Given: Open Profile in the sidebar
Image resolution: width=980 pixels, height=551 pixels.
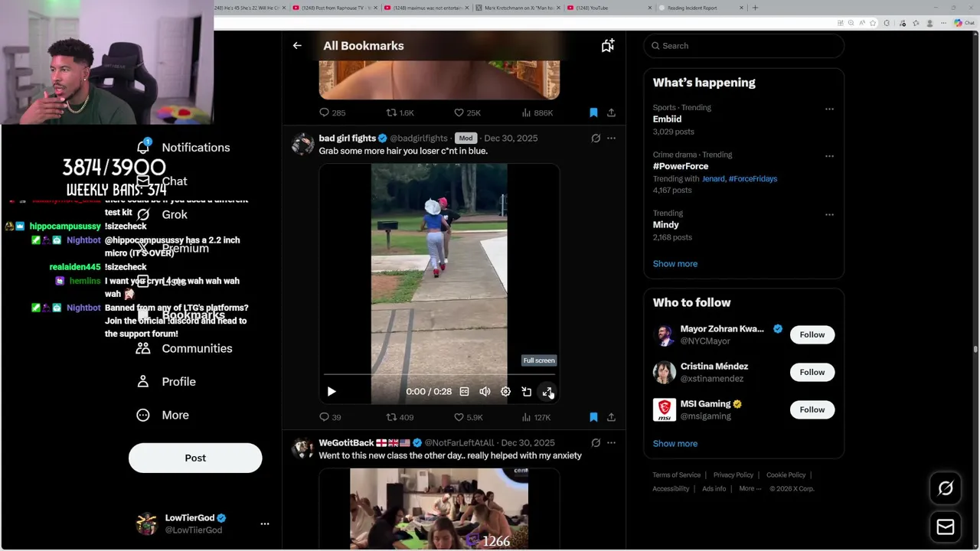Looking at the screenshot, I should pyautogui.click(x=165, y=382).
